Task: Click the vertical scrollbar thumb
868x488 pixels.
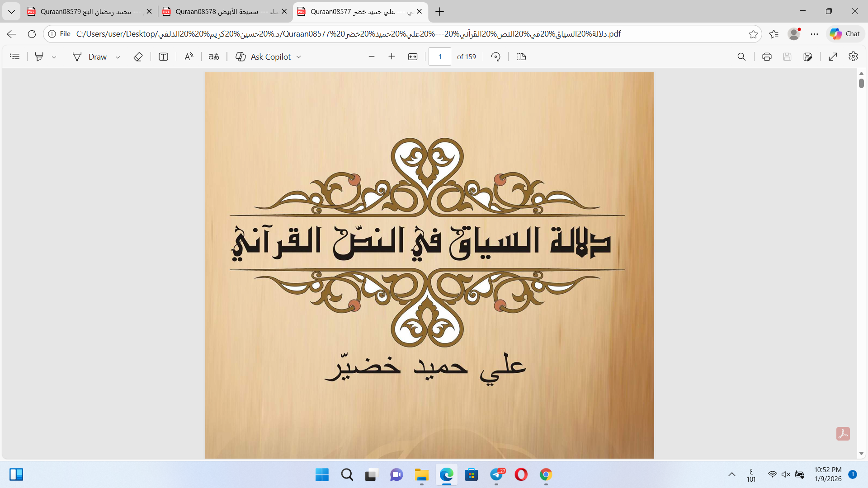Action: pos(861,83)
